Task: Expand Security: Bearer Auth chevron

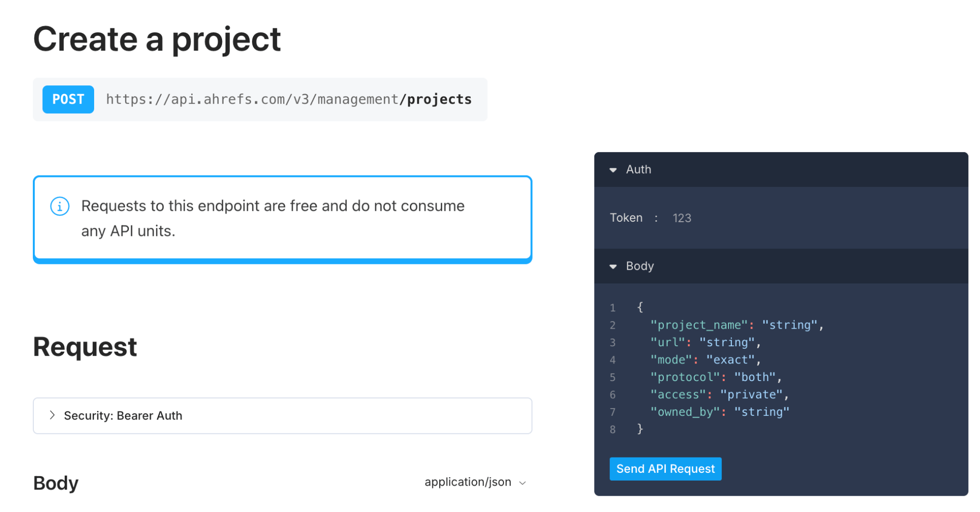Action: click(52, 415)
